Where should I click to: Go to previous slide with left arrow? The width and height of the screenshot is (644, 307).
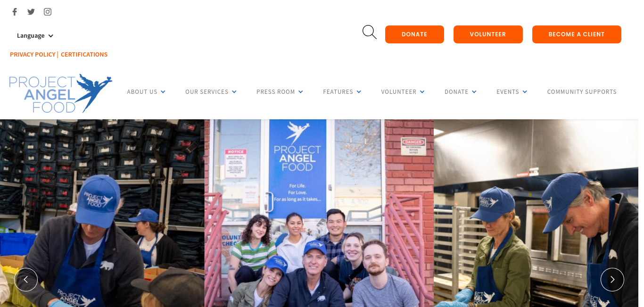(26, 280)
